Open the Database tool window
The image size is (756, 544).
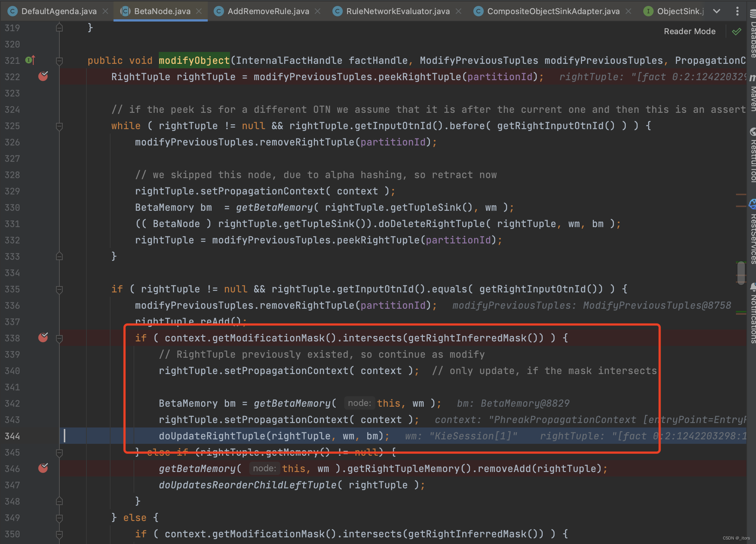(753, 35)
